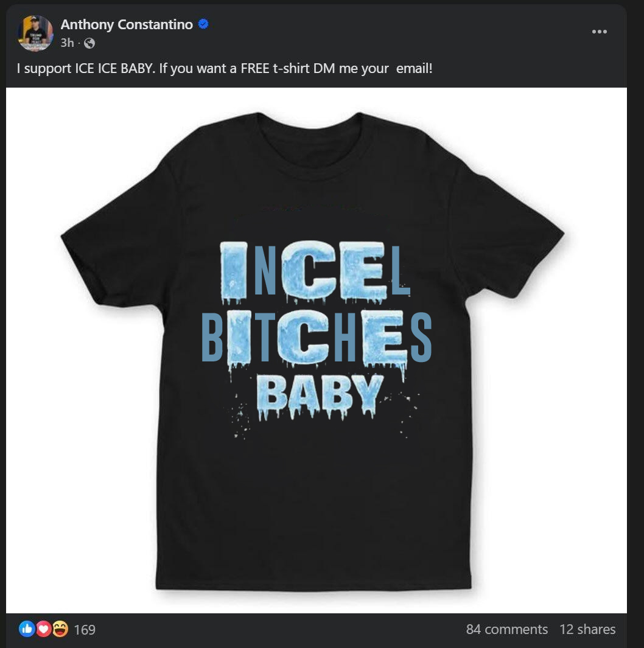
Task: Click the globe public audience icon
Action: 89,43
